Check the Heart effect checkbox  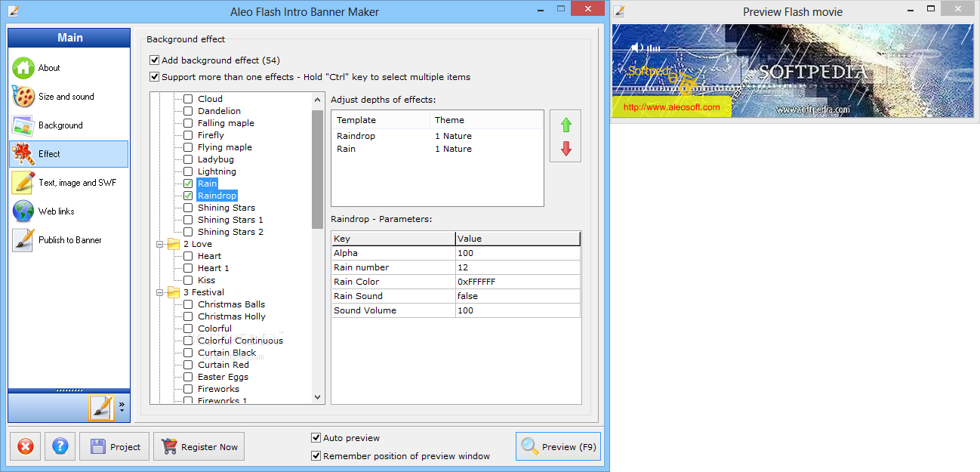pyautogui.click(x=188, y=256)
